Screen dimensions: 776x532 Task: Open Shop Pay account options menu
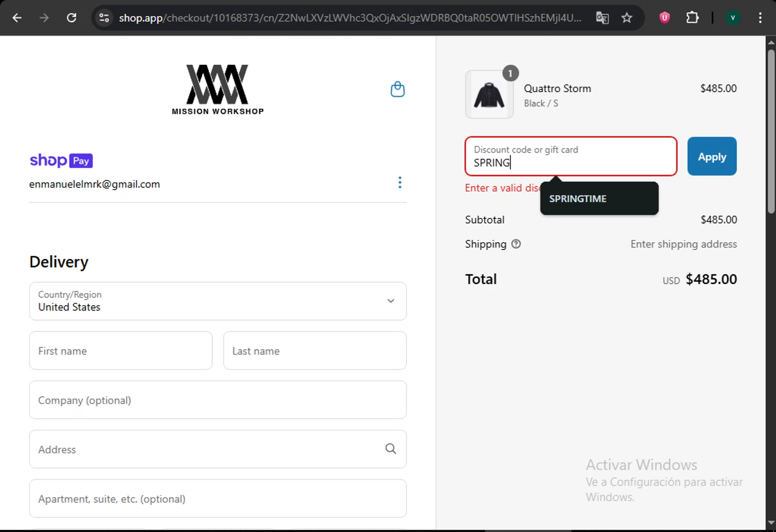(400, 182)
